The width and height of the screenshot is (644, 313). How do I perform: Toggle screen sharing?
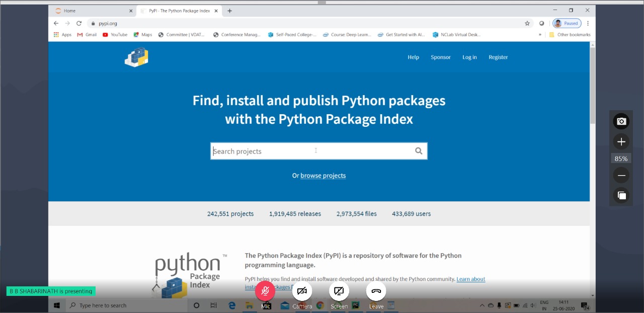339,291
